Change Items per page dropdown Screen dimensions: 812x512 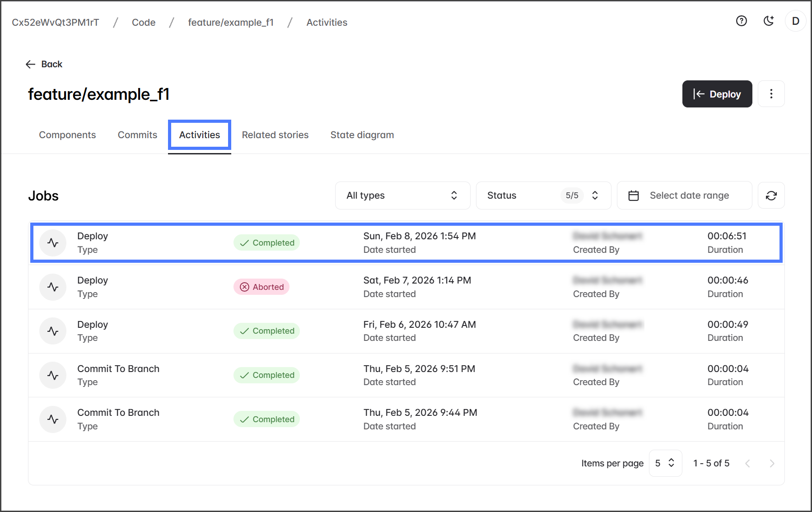click(665, 463)
